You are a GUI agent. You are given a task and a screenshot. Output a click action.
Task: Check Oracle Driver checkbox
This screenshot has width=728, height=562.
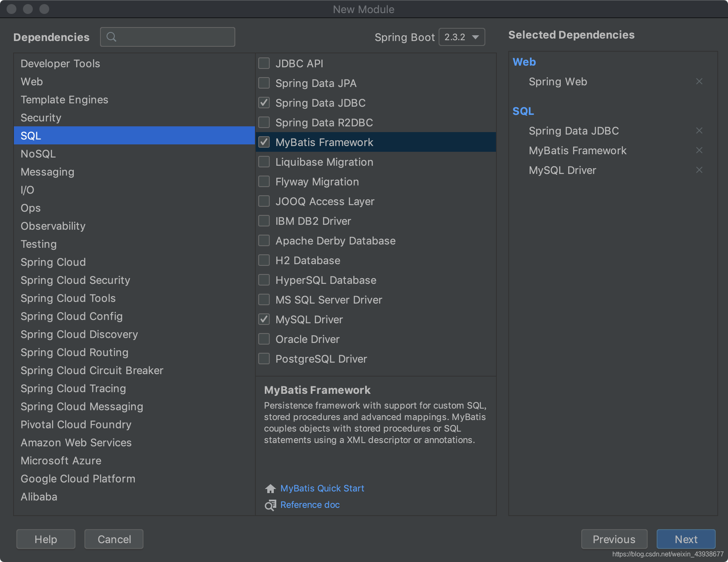click(x=264, y=339)
